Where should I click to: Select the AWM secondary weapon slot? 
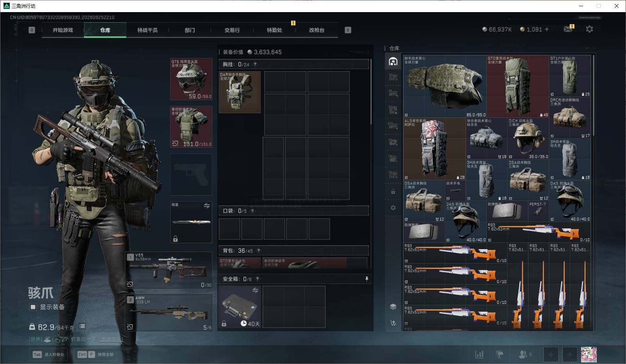(169, 313)
